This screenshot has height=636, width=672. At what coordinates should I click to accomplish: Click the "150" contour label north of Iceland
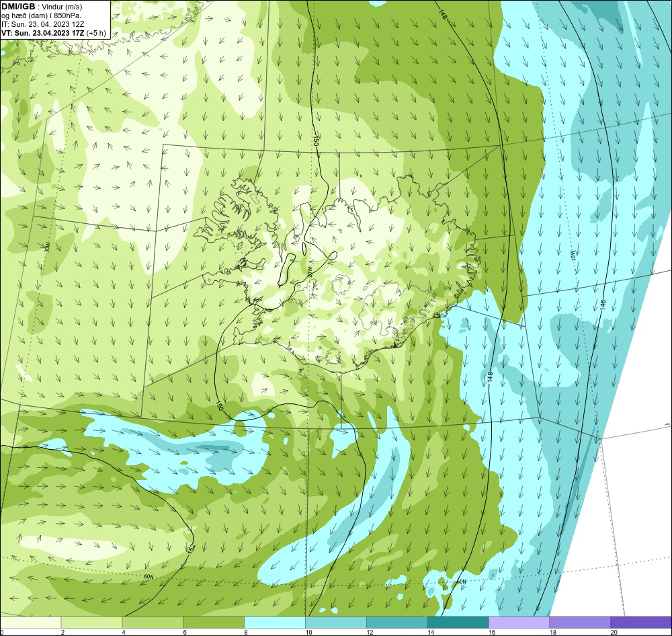click(316, 142)
